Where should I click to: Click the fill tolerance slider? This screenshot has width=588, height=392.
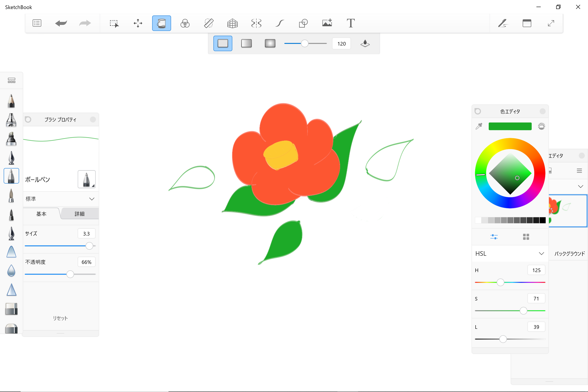click(x=305, y=43)
